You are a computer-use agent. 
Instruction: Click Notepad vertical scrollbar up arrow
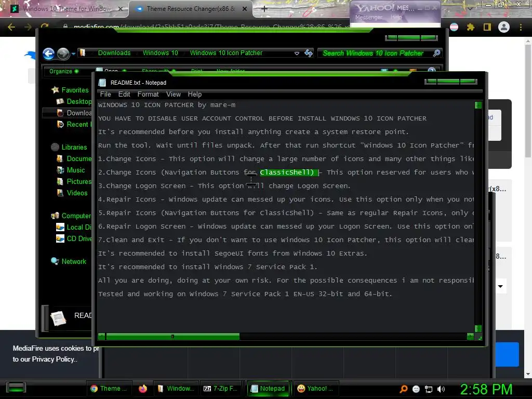tap(478, 105)
